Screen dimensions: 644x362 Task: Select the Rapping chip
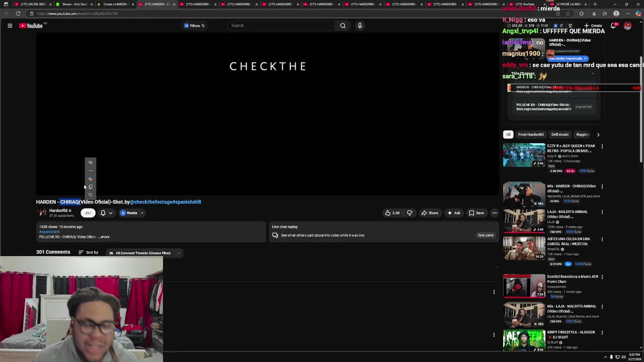pos(583,134)
